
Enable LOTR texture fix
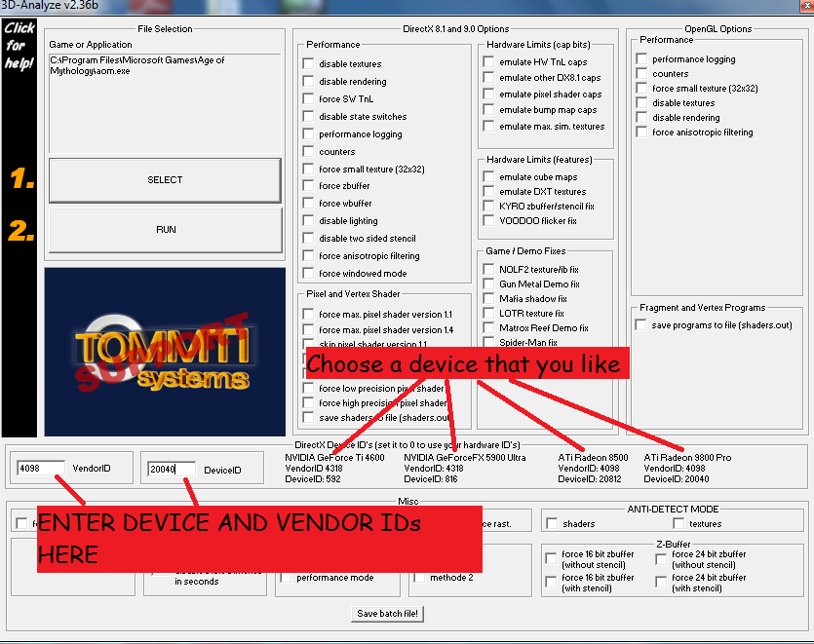488,313
